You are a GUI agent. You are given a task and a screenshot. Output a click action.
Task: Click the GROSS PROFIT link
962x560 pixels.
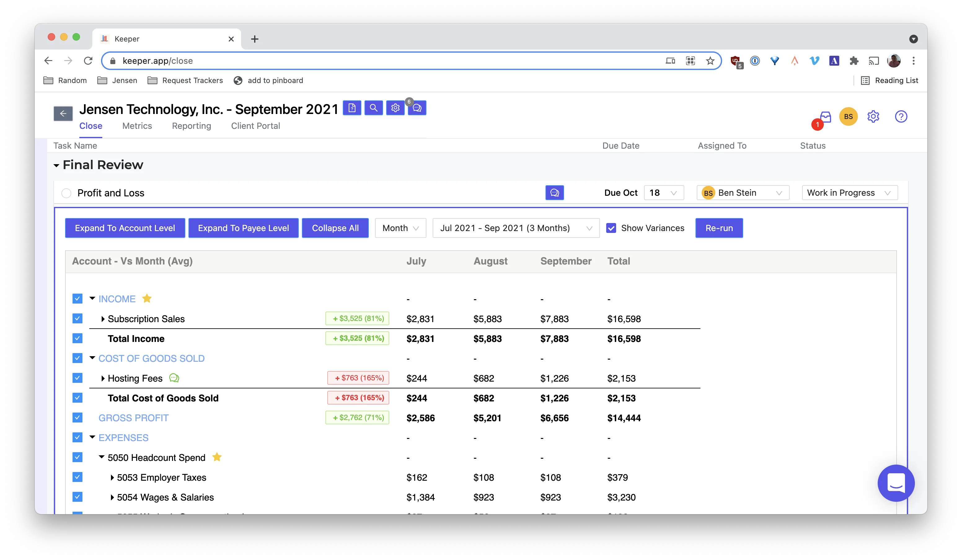pos(133,418)
